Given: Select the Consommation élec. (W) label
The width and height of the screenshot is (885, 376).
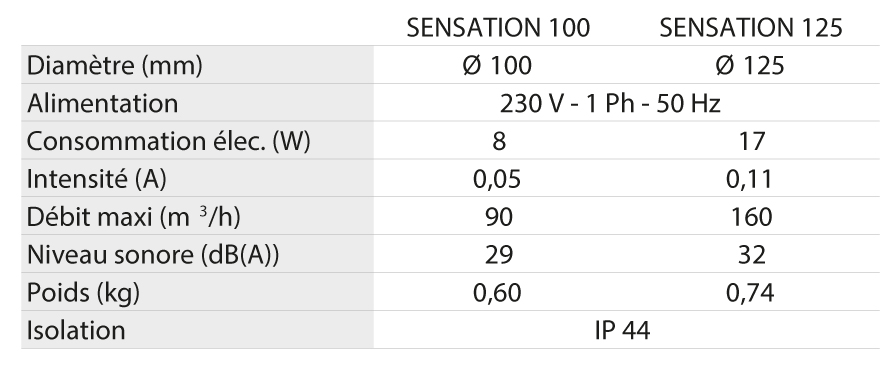Looking at the screenshot, I should click(168, 142).
